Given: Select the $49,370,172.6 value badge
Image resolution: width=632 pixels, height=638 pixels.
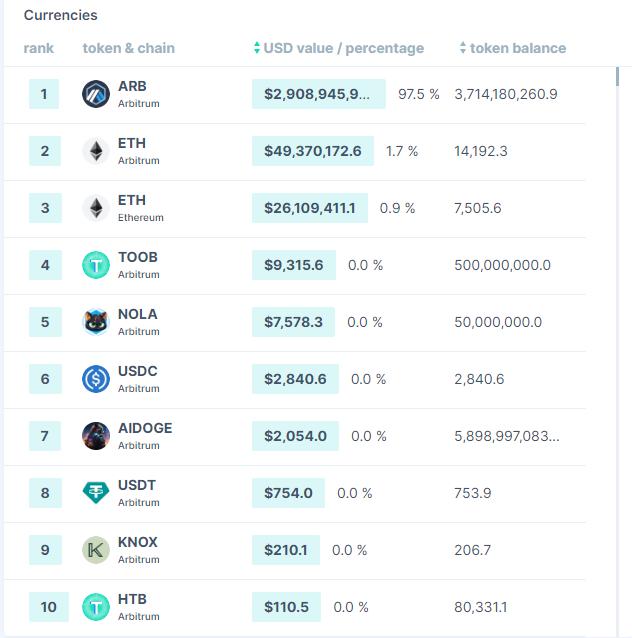Looking at the screenshot, I should (313, 151).
